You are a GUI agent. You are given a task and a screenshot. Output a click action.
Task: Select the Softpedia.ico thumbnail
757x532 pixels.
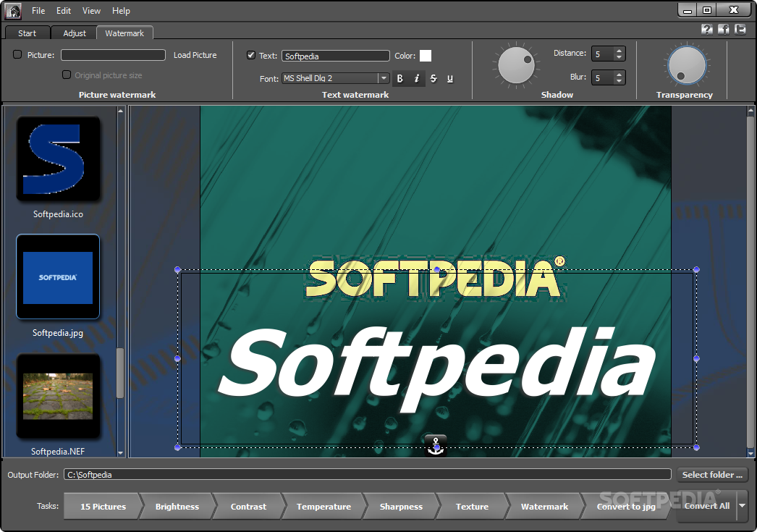pyautogui.click(x=58, y=159)
